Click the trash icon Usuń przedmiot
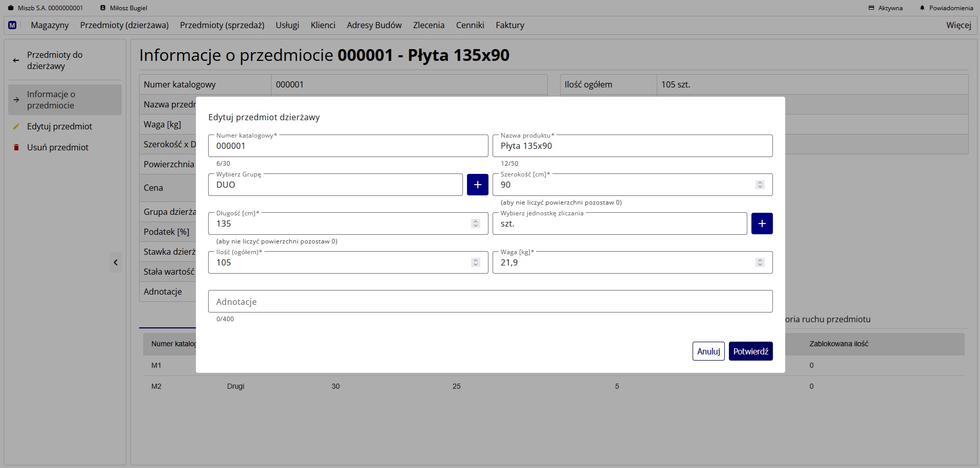Image resolution: width=980 pixels, height=468 pixels. click(17, 147)
